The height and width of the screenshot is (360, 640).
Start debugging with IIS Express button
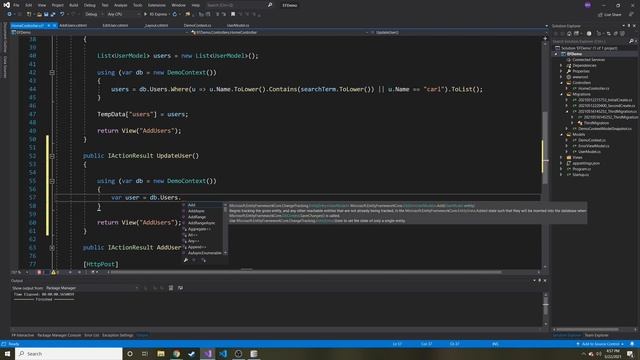[156, 14]
